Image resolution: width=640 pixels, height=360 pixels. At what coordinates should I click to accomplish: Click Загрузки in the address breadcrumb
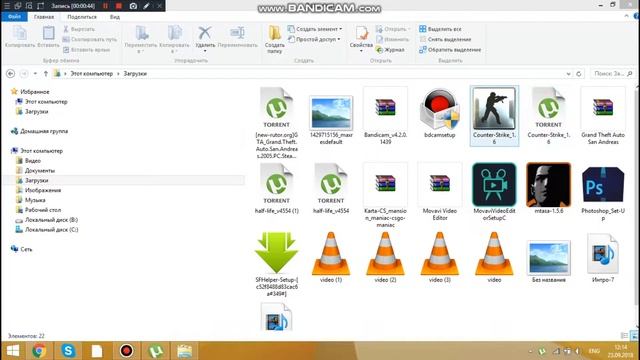click(135, 74)
